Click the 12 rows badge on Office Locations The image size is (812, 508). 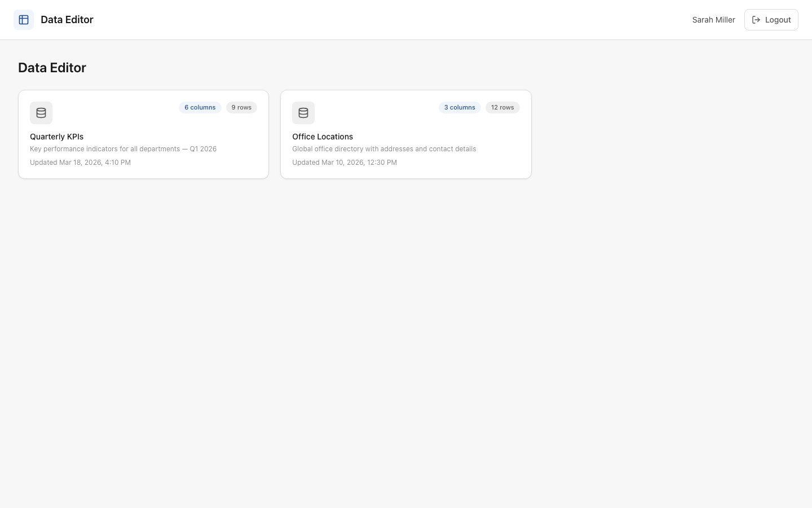tap(502, 107)
